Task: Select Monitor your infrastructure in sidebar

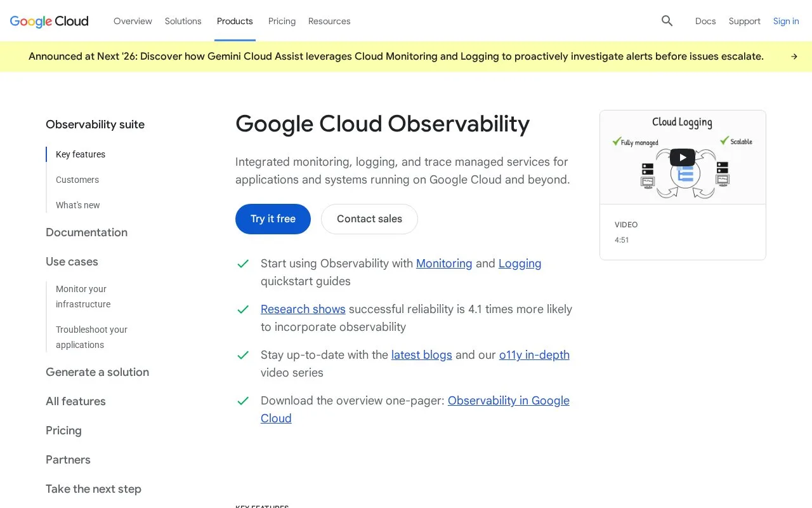Action: (83, 297)
